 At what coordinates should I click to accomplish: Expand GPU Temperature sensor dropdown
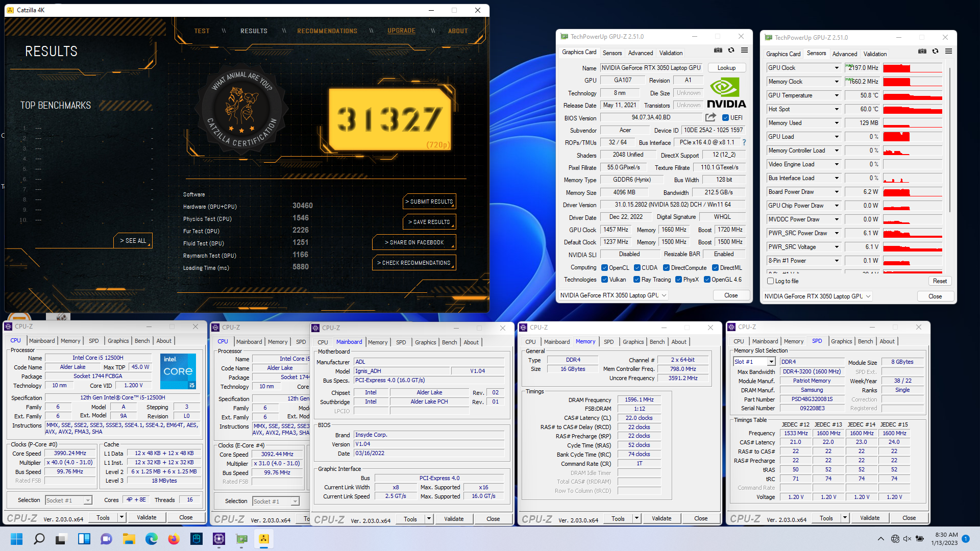837,95
